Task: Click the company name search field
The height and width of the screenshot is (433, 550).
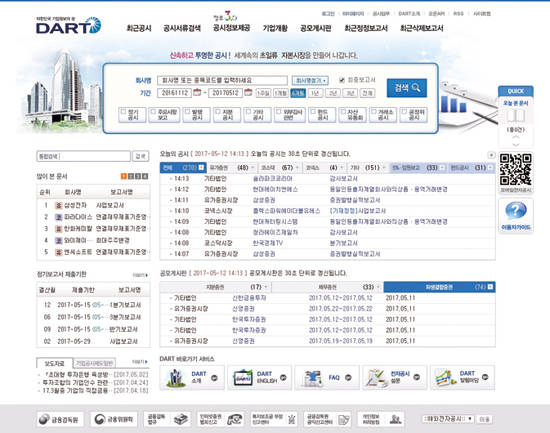Action: (x=222, y=81)
